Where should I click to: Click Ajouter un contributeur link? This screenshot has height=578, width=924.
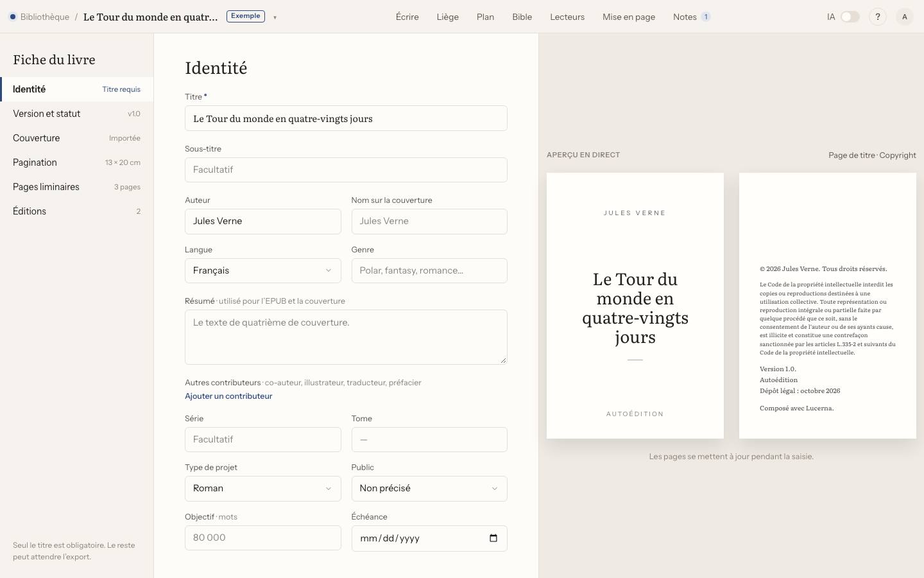click(228, 396)
